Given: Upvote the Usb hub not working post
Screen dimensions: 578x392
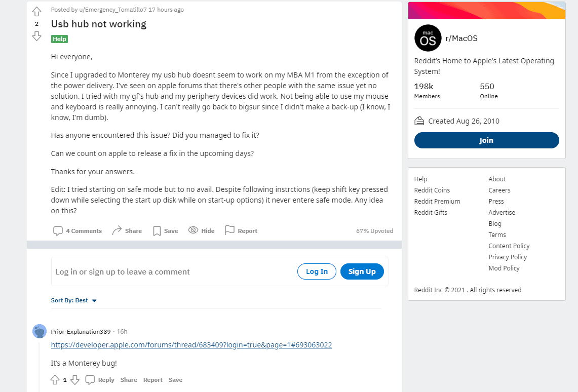Looking at the screenshot, I should point(36,12).
